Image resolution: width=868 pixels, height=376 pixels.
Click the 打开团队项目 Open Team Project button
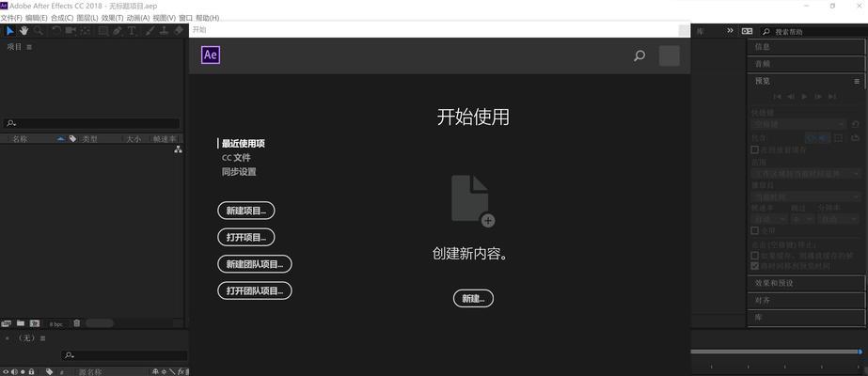pos(255,290)
